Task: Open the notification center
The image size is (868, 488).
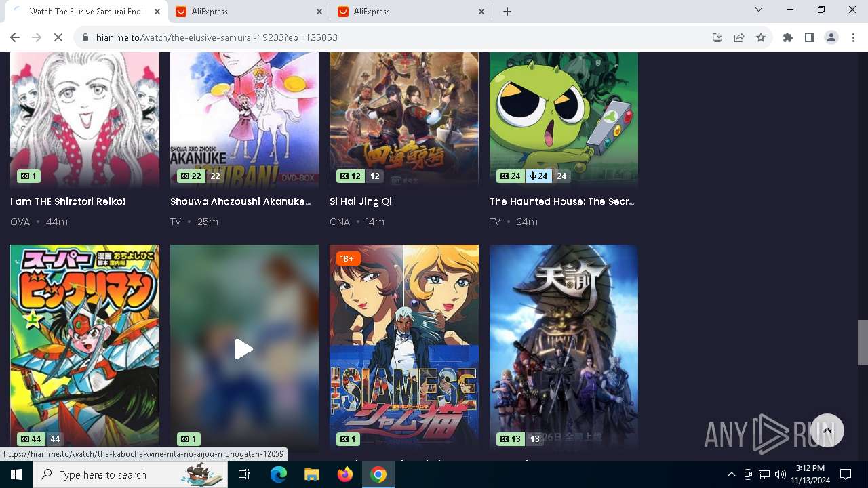Action: tap(846, 474)
